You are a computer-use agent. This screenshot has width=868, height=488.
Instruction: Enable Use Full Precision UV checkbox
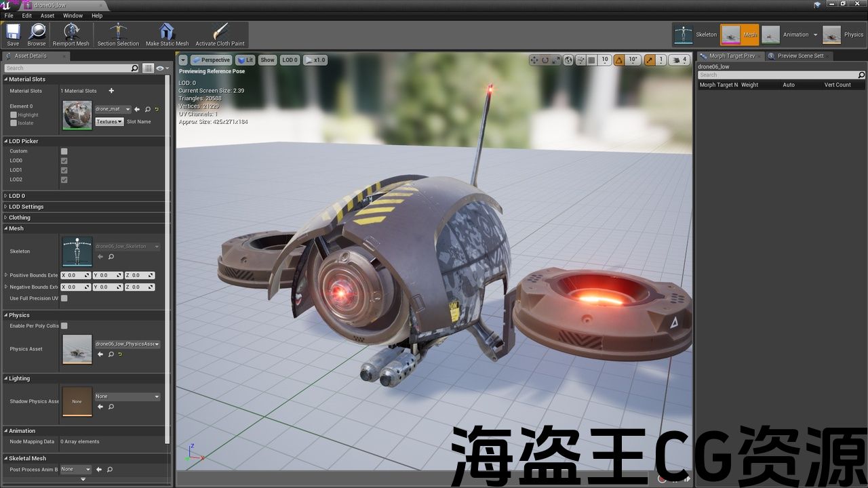pos(64,298)
